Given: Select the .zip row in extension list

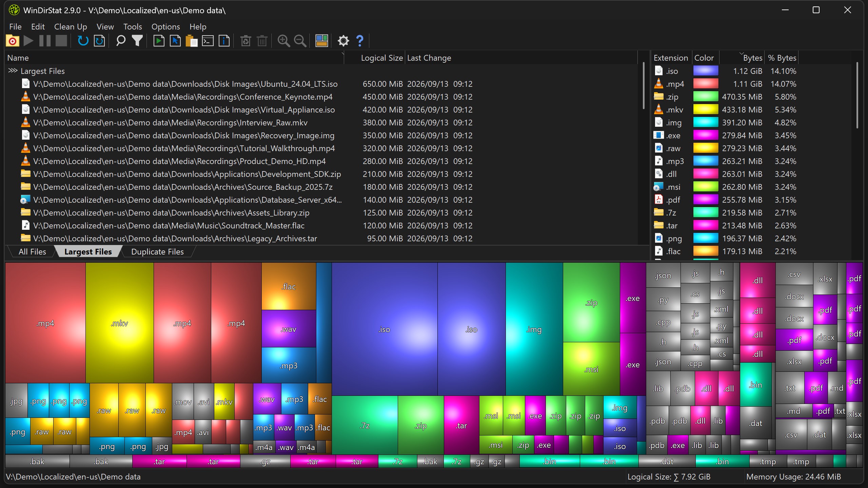Looking at the screenshot, I should click(x=751, y=97).
